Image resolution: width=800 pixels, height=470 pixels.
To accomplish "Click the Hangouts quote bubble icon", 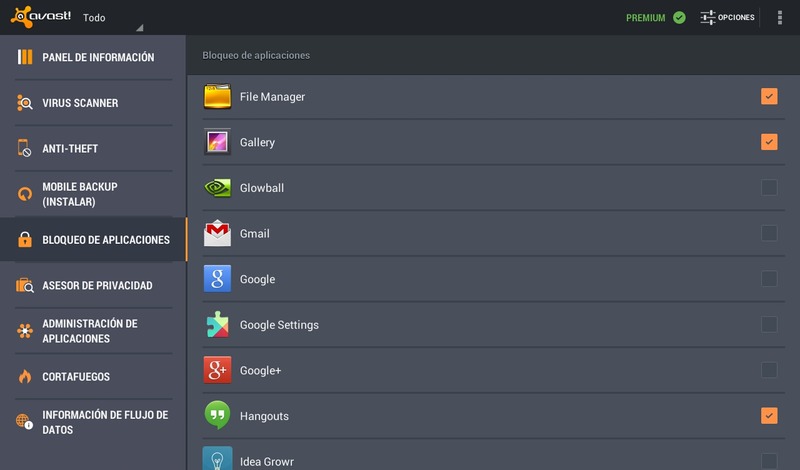I will coord(217,415).
